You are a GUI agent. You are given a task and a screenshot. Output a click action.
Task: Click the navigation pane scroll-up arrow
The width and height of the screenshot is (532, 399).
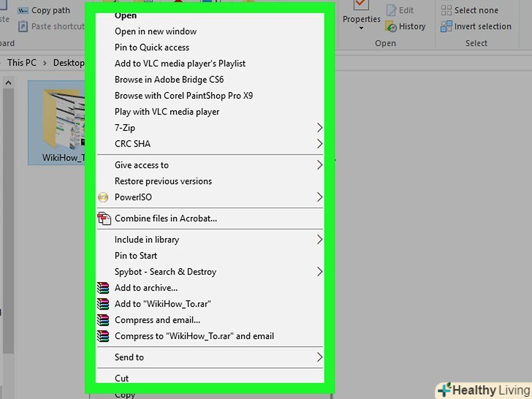[9, 83]
